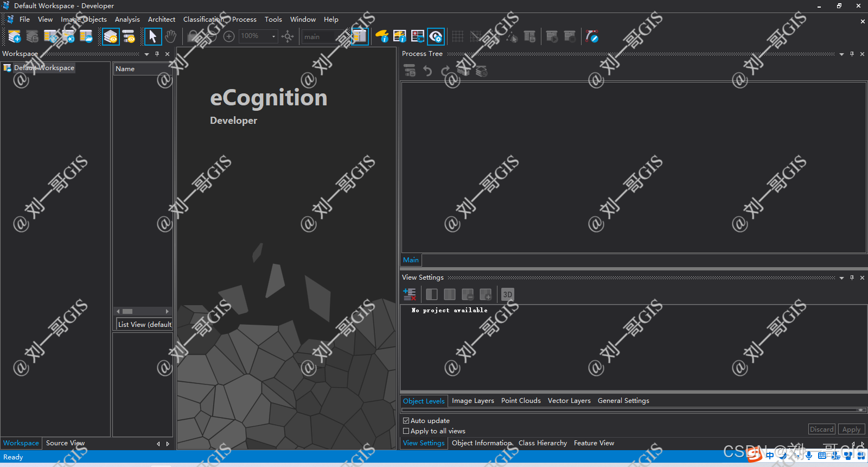Pin the View Settings panel

[x=852, y=277]
